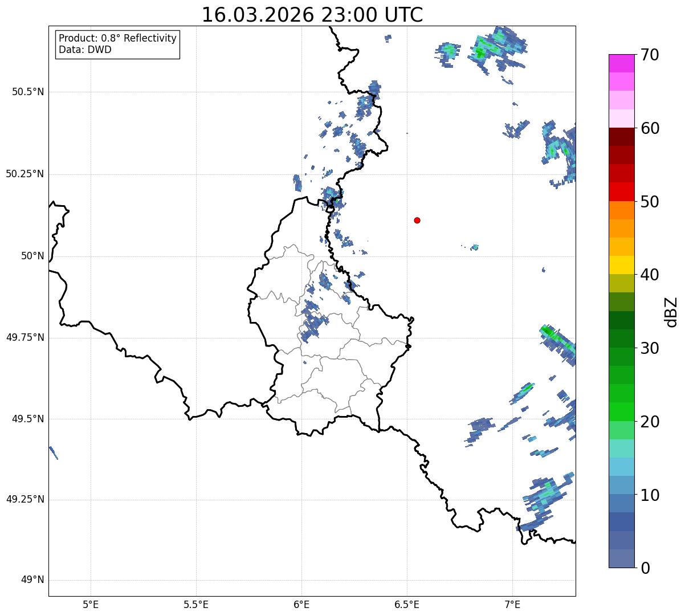
Task: Click the "Product: 0.8° Reflectivity" text
Action: (x=117, y=38)
